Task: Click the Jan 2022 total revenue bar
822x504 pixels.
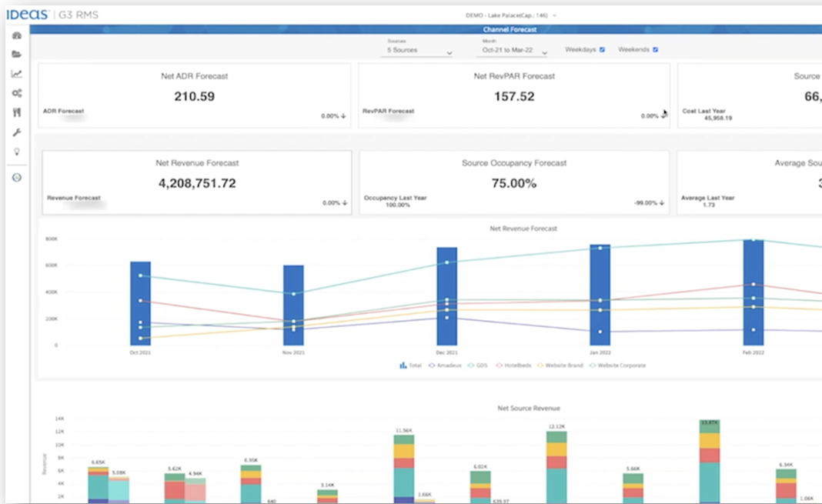Action: coord(600,295)
